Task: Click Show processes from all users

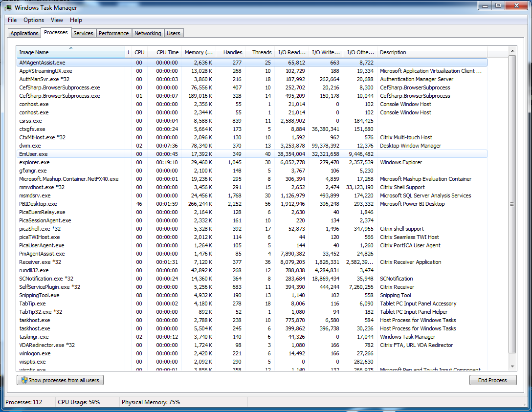Action: (x=60, y=380)
